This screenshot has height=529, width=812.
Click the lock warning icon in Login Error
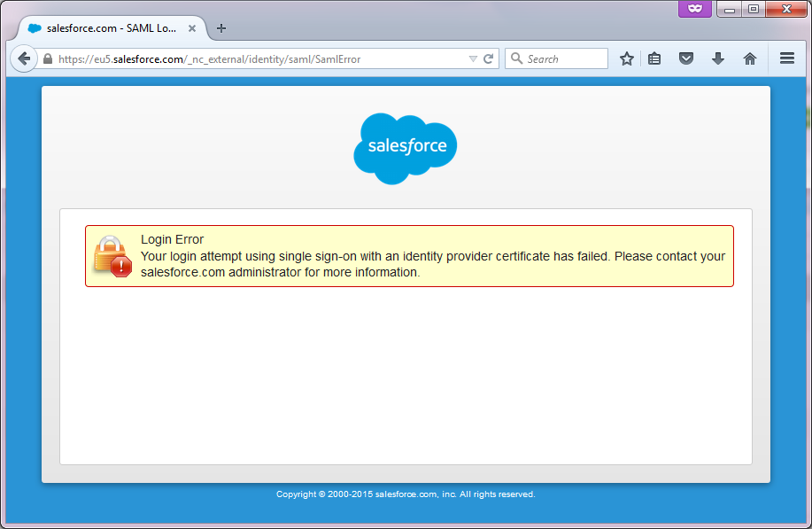coord(112,256)
